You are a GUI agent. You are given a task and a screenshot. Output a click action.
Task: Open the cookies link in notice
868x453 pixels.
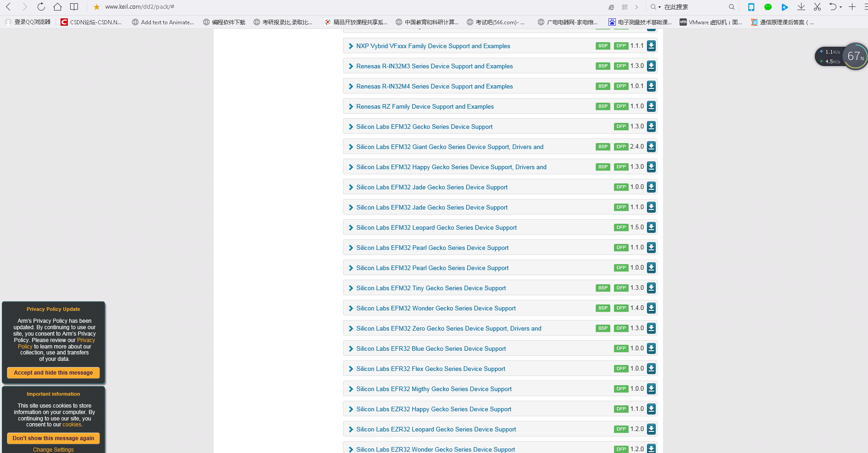[x=72, y=425]
